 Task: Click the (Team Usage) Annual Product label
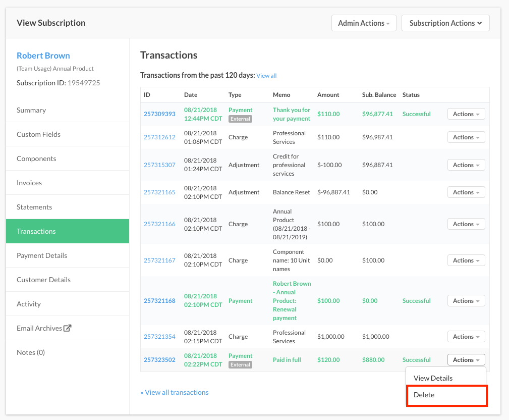coord(55,69)
